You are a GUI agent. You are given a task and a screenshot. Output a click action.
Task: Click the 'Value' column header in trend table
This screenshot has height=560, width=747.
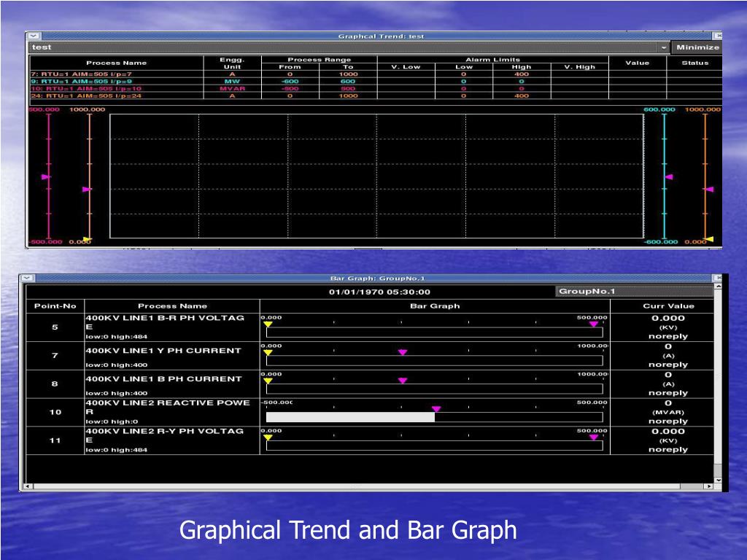638,63
